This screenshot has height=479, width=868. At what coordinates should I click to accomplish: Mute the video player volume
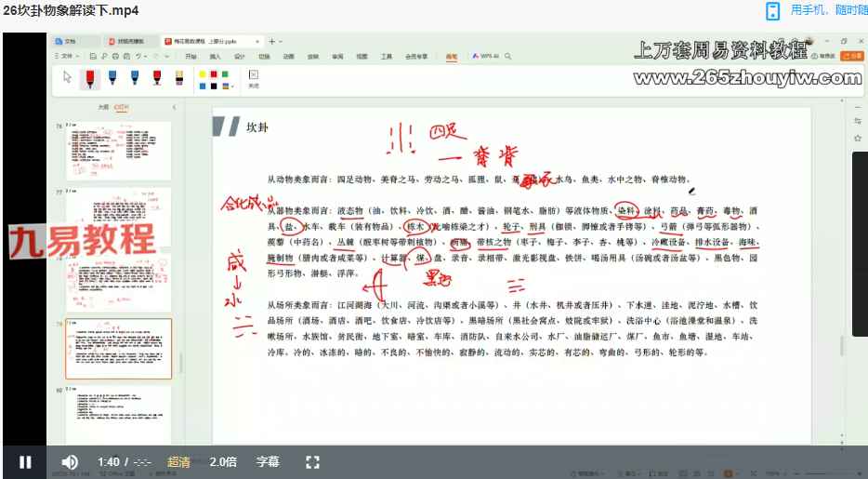coord(70,462)
